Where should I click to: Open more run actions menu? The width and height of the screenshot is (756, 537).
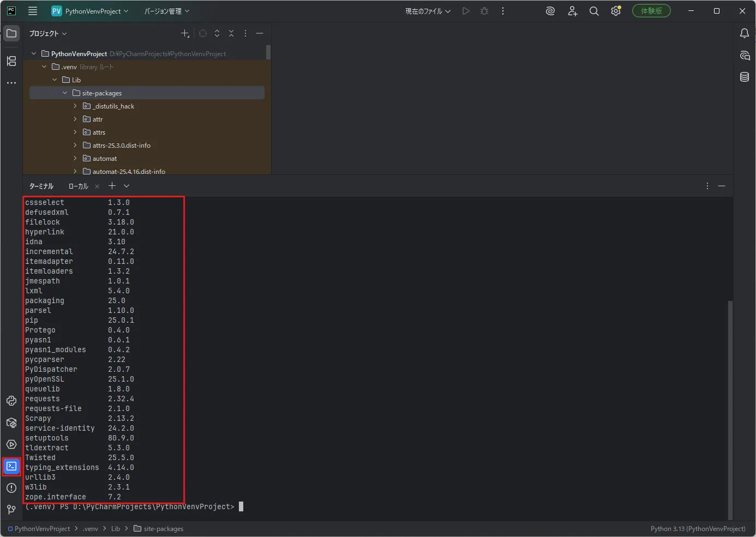[x=503, y=11]
